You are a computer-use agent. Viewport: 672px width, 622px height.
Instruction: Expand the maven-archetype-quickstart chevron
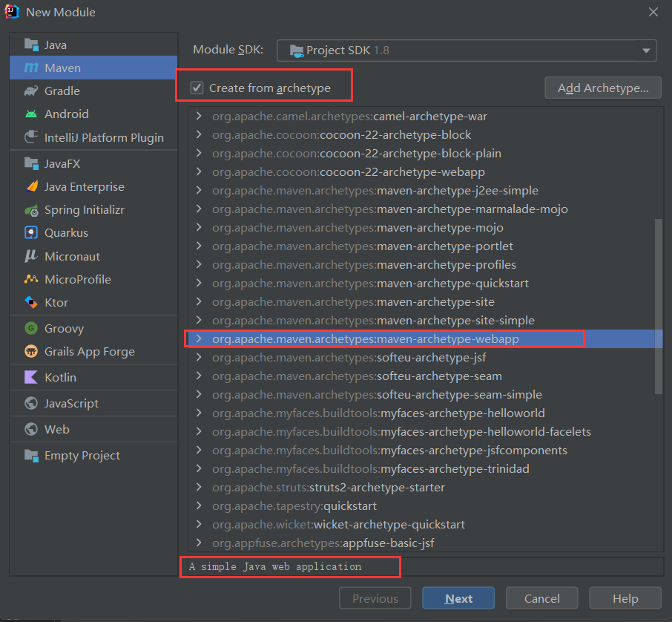(x=199, y=283)
